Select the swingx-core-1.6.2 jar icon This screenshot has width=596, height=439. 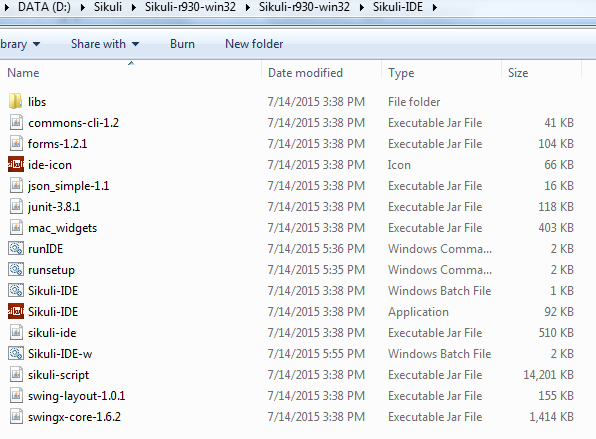coord(16,417)
